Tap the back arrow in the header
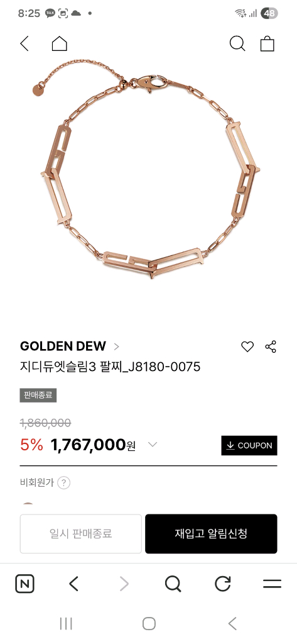This screenshot has width=297, height=644. coord(24,43)
